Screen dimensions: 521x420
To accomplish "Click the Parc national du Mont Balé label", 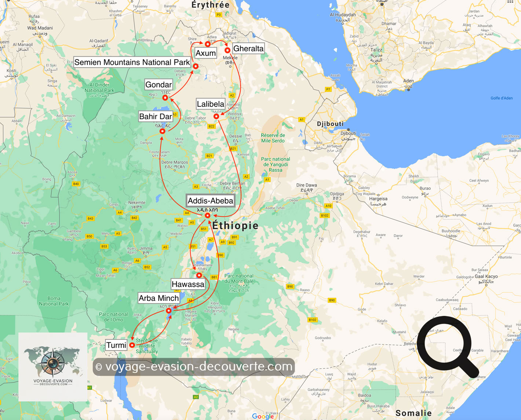I will click(x=239, y=283).
